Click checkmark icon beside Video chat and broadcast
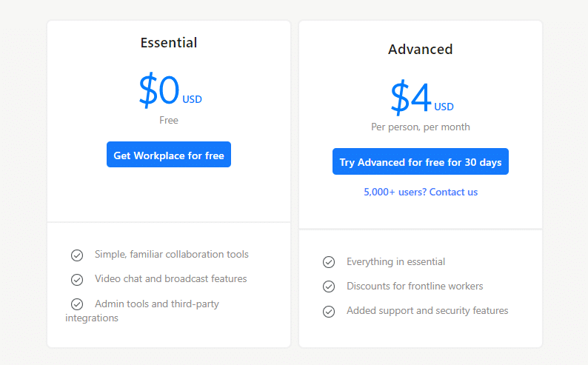The image size is (588, 365). coord(77,280)
